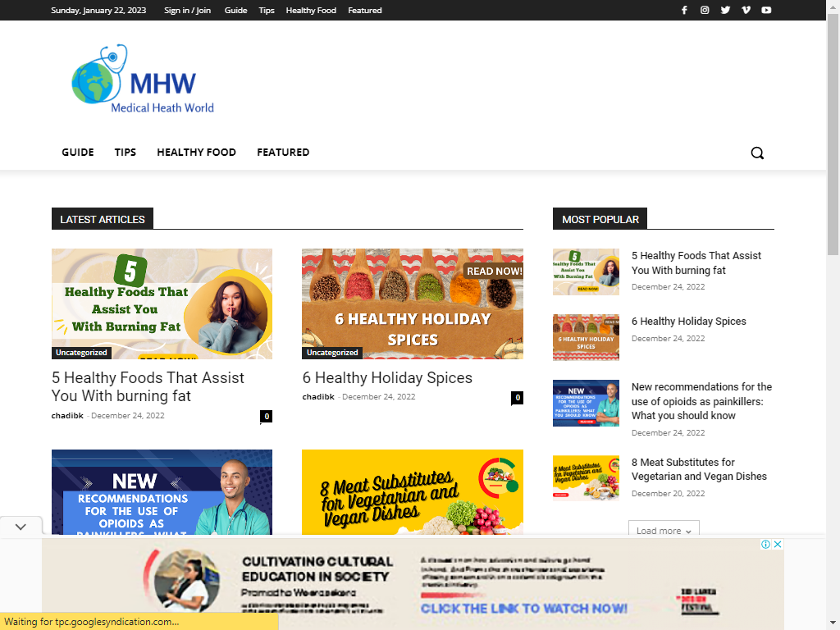The height and width of the screenshot is (630, 840).
Task: Collapse the ad with the chevron tab
Action: 21,527
